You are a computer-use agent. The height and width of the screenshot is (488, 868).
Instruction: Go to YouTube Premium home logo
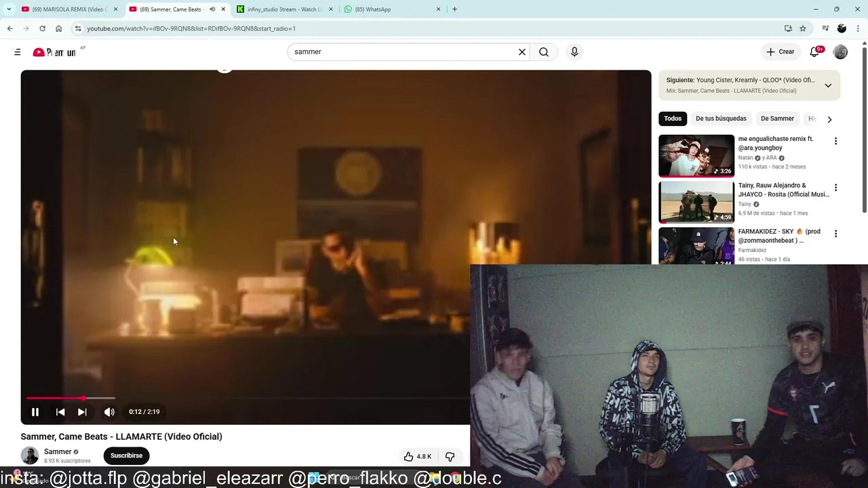(55, 52)
